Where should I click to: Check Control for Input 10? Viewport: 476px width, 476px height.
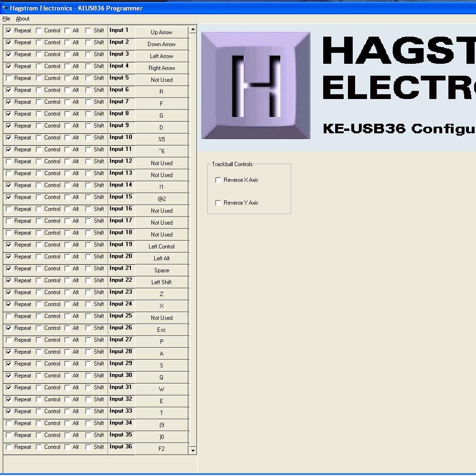(x=39, y=138)
